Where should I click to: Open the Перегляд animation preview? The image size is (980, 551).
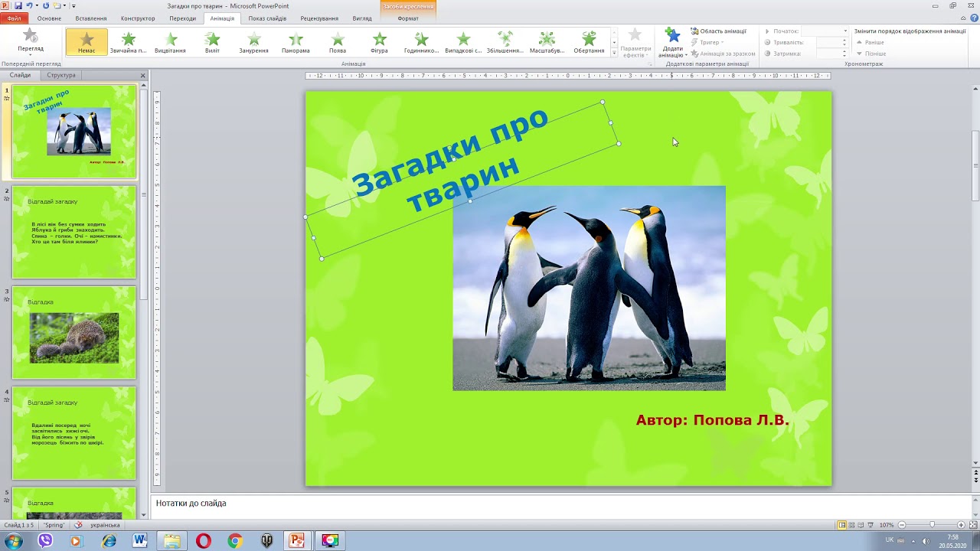coord(31,41)
